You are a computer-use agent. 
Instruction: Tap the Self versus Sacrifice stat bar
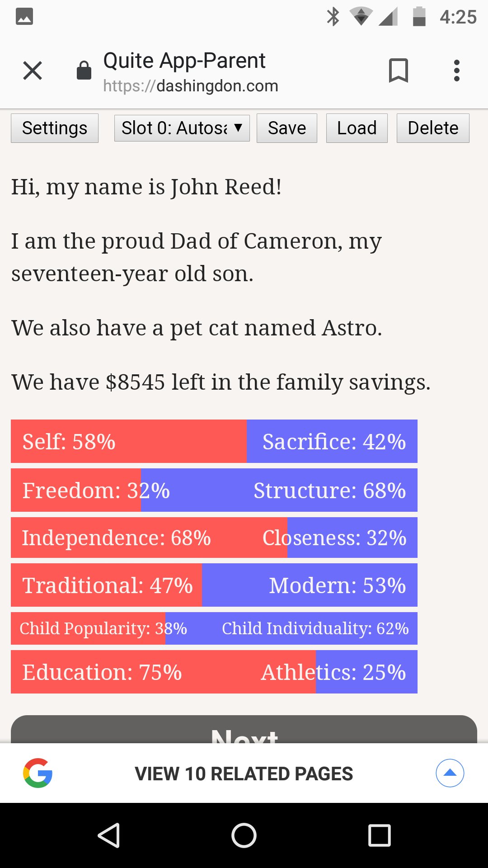[x=214, y=441]
